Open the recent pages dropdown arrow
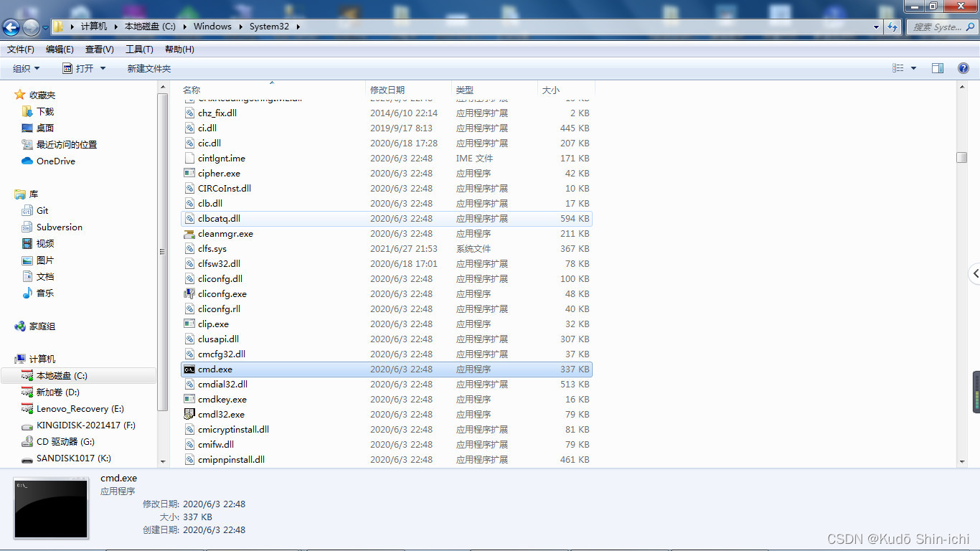Image resolution: width=980 pixels, height=551 pixels. [45, 27]
